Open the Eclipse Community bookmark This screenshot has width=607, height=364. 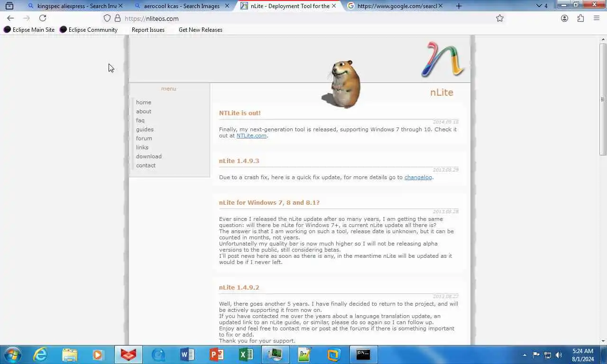click(89, 29)
